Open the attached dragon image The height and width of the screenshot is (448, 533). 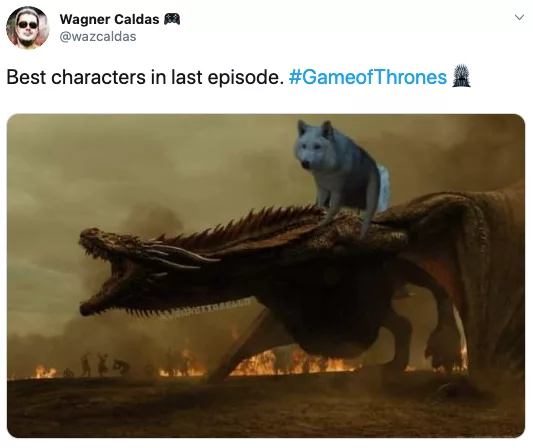pyautogui.click(x=266, y=276)
